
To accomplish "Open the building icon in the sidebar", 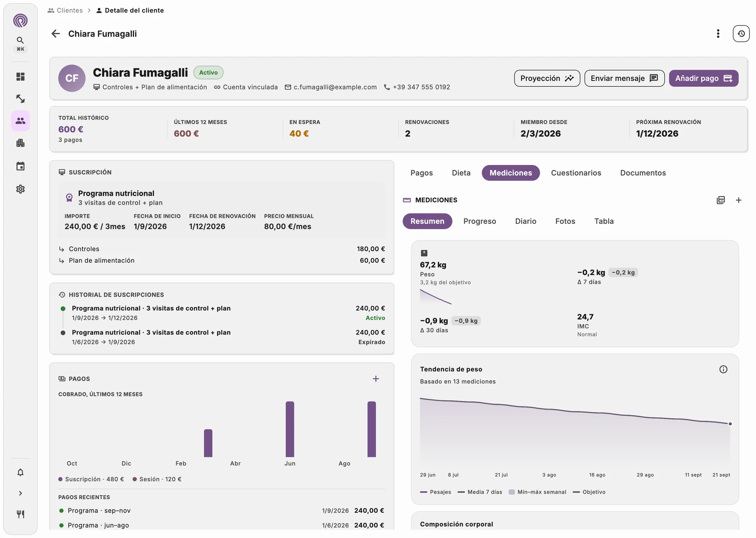I will (20, 143).
